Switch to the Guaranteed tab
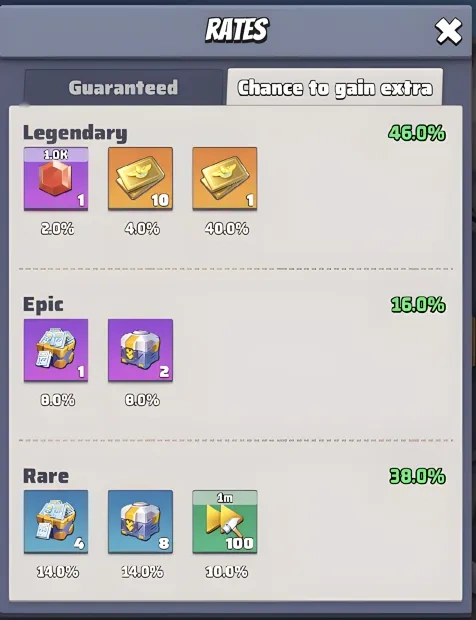 [x=123, y=87]
